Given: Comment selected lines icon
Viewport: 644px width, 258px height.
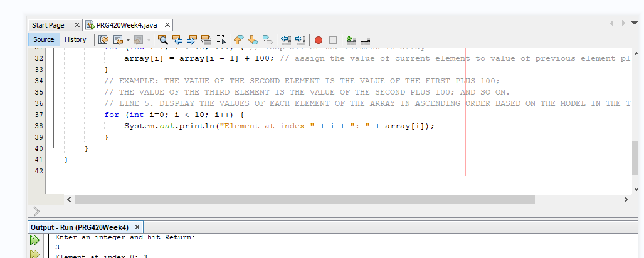Looking at the screenshot, I should tap(351, 40).
